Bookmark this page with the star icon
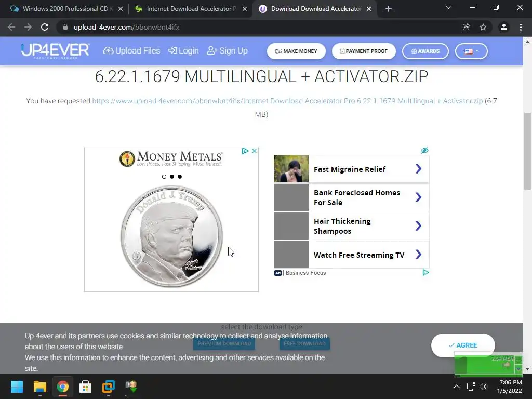Viewport: 532px width, 399px height. coord(483,27)
